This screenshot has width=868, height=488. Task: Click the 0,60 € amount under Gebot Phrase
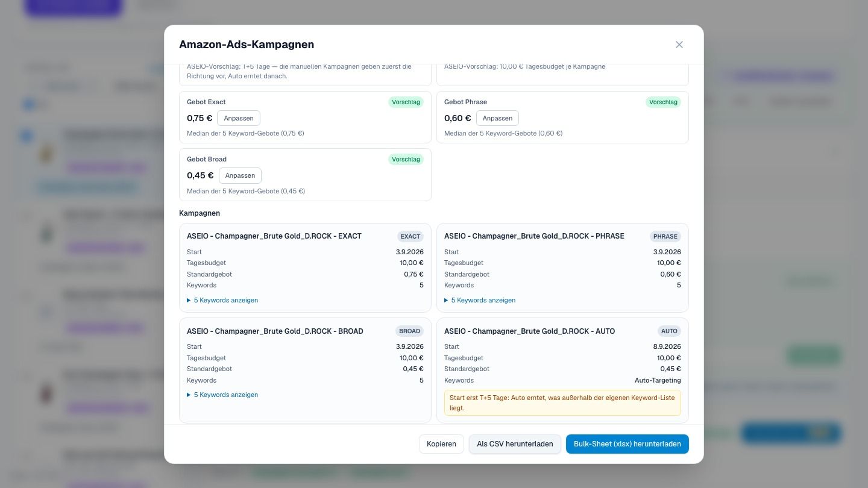pyautogui.click(x=458, y=118)
